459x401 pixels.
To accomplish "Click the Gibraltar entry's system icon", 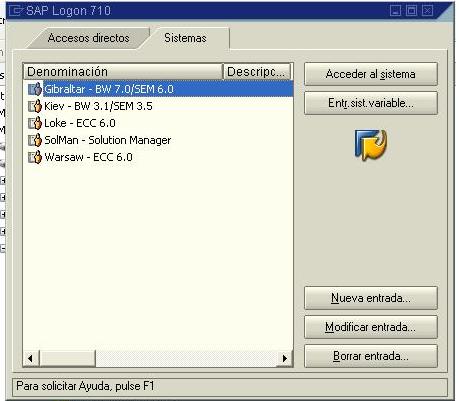I will coord(35,89).
